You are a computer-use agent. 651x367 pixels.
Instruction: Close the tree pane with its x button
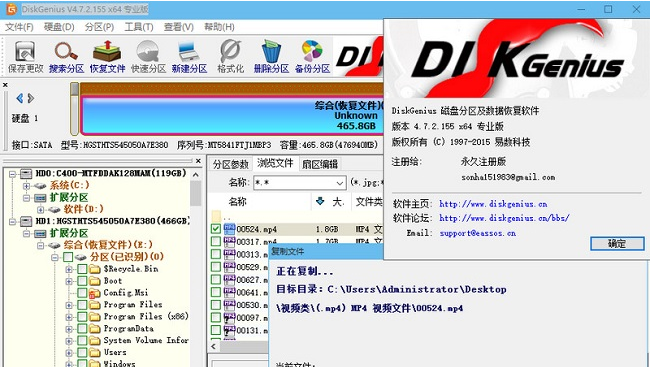(198, 161)
